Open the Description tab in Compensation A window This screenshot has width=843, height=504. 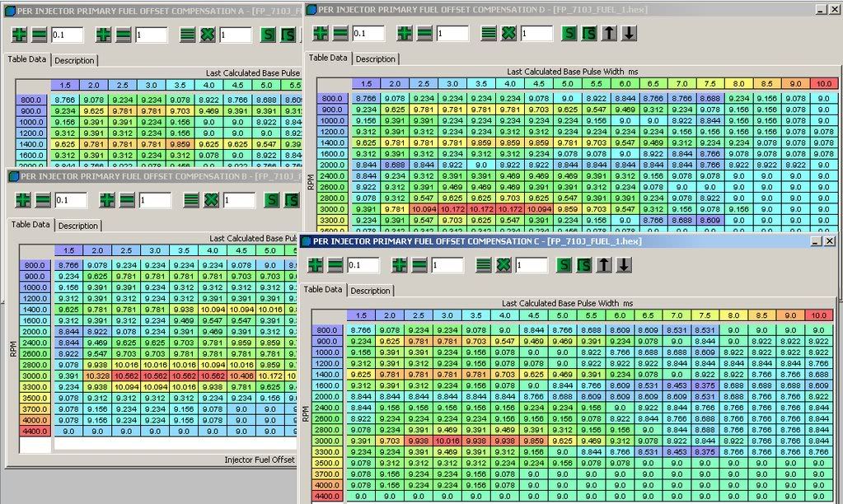75,60
